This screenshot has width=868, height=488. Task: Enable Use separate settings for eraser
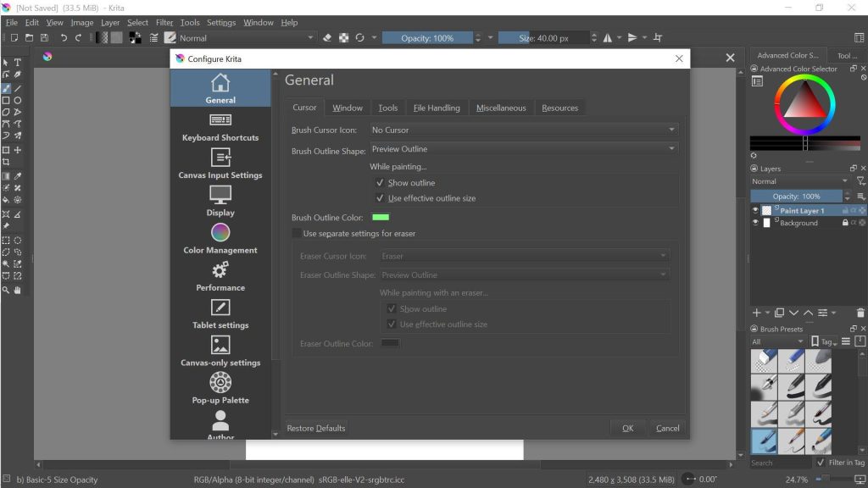point(297,233)
